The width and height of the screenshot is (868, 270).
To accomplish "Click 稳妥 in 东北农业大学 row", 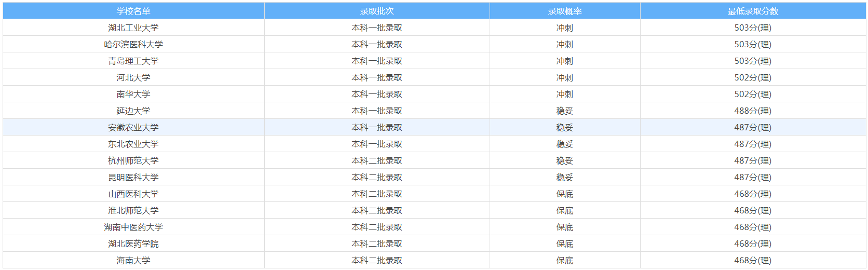I will point(565,144).
